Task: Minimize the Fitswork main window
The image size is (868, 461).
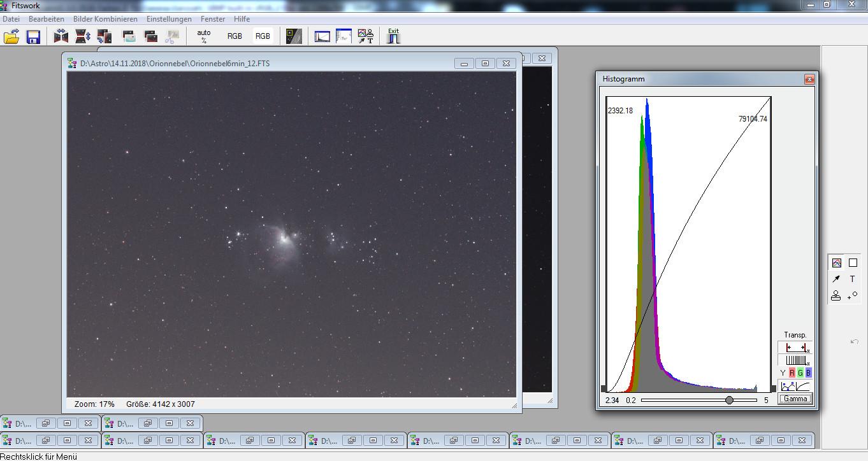Action: pyautogui.click(x=809, y=4)
